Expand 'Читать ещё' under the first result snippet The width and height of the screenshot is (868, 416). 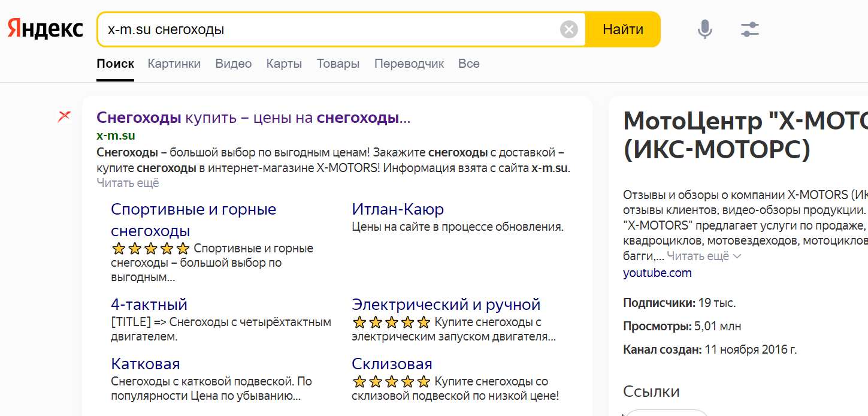coord(128,183)
